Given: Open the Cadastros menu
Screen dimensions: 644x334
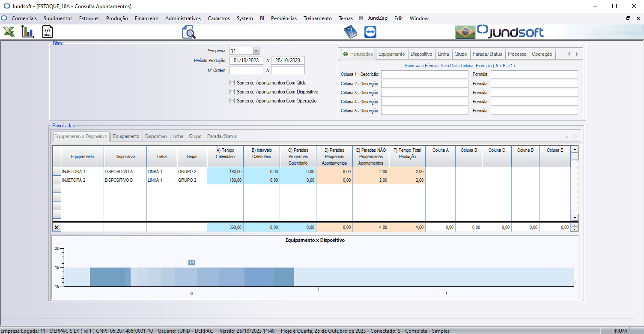Looking at the screenshot, I should [x=219, y=18].
